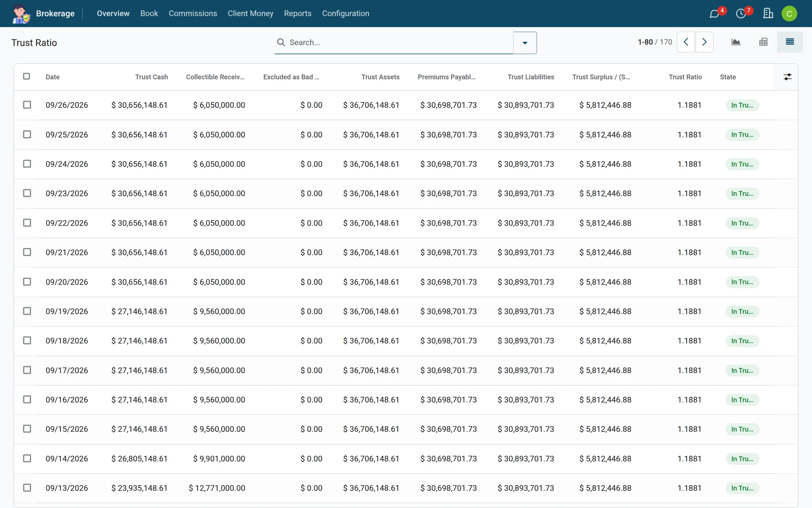Go to next page of records
812x508 pixels.
point(704,42)
